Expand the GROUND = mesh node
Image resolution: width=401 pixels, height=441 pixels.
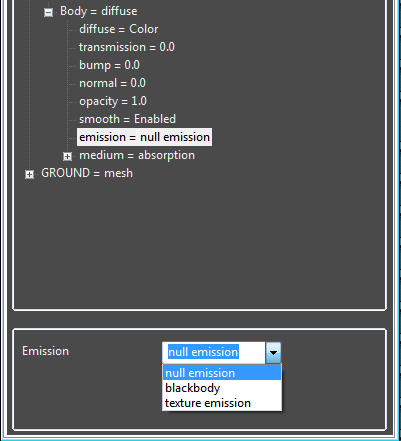29,174
